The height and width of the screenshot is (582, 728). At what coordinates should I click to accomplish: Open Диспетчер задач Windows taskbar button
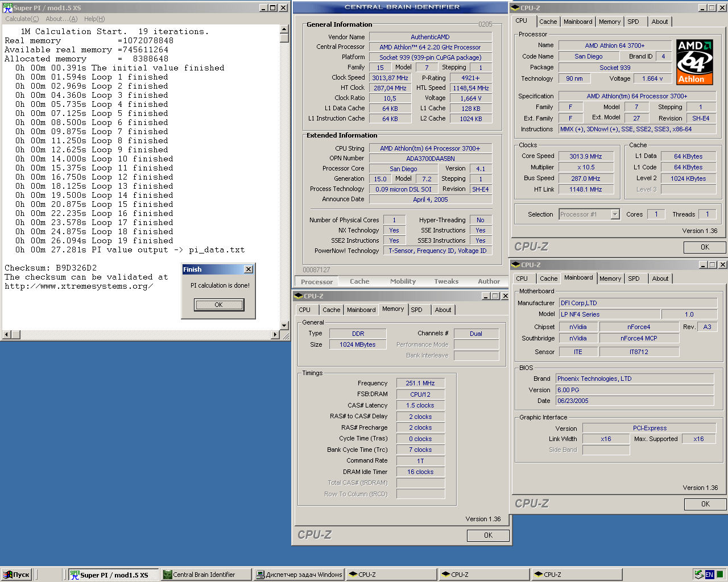tap(299, 575)
